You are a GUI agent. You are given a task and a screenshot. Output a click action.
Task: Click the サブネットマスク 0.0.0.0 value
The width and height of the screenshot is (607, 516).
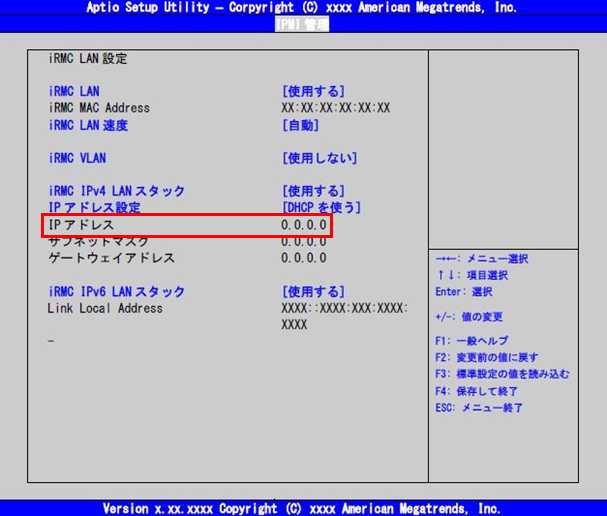303,242
